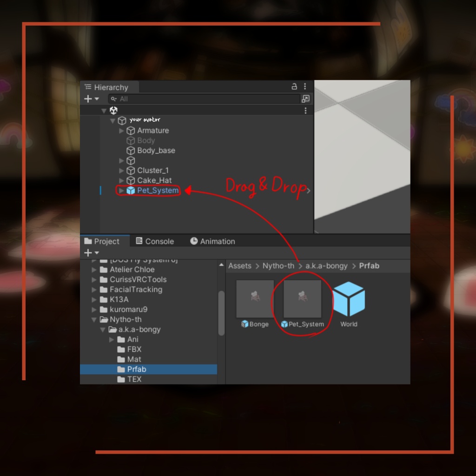Switch to the Console tab
The width and height of the screenshot is (476, 476).
tap(155, 241)
